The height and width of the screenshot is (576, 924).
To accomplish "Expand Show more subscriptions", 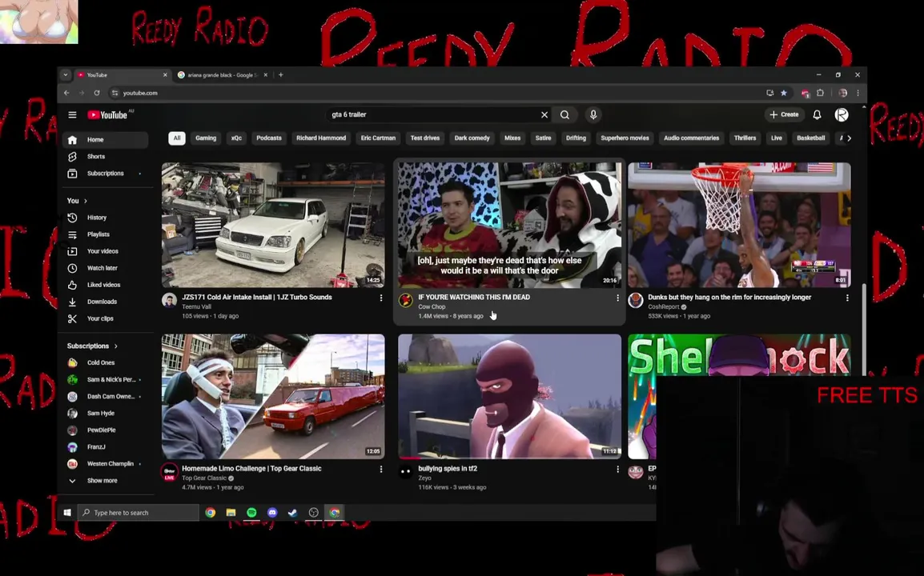I will (x=106, y=481).
